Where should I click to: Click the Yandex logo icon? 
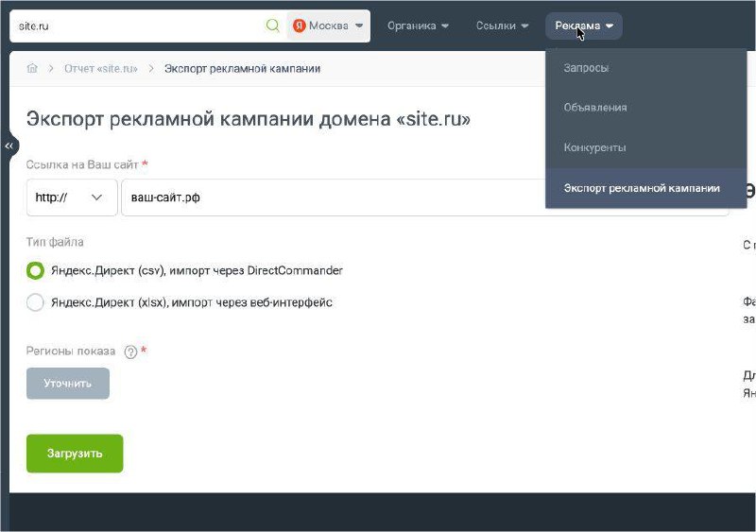coord(299,26)
